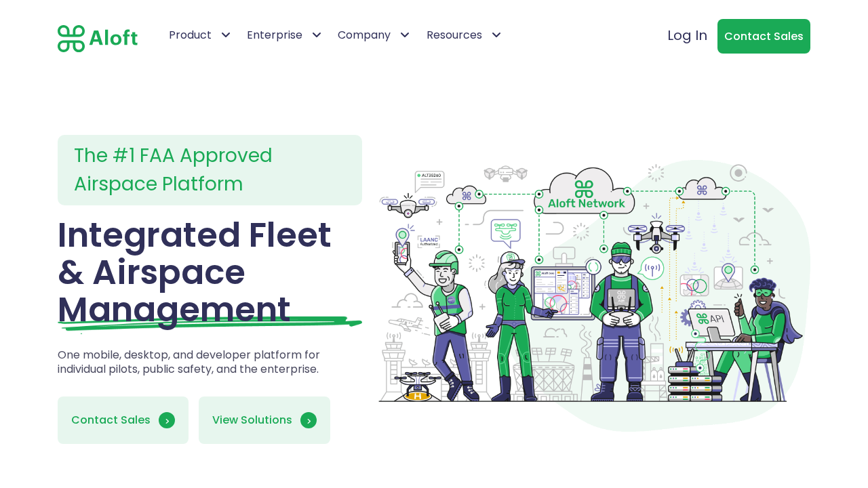Select the green arrow circle on Contact Sales
868x488 pixels.
[166, 420]
